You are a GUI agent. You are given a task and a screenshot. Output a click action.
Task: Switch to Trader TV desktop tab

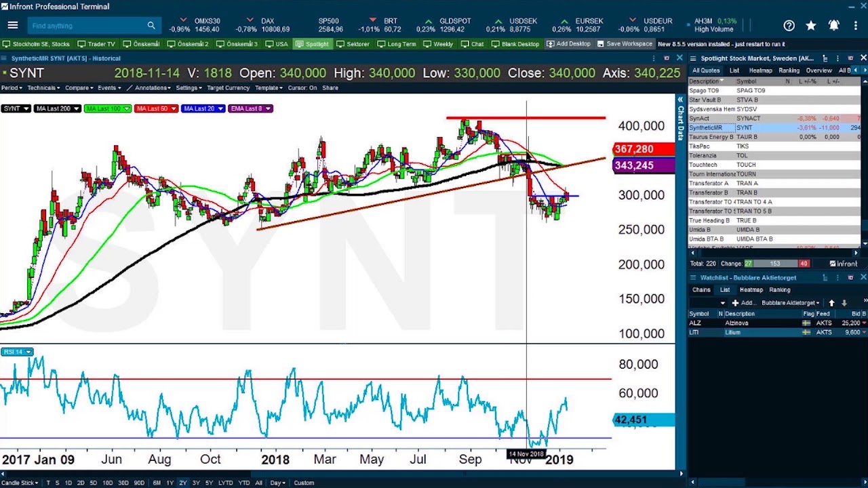coord(96,44)
